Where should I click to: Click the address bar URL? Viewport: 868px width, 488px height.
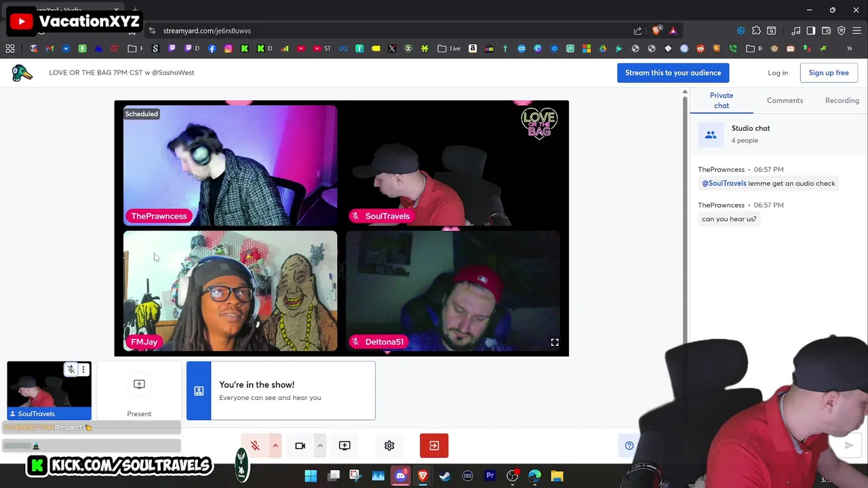[207, 30]
